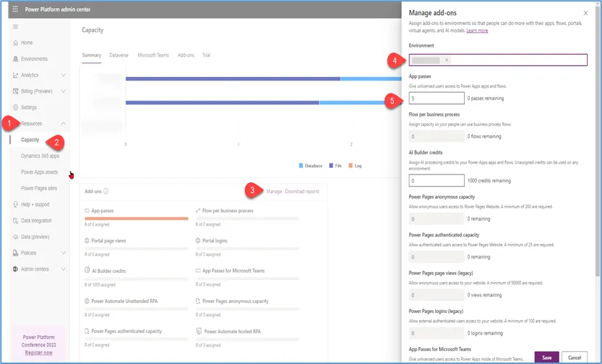Open Dynamics 365 apps
Image resolution: width=602 pixels, height=364 pixels.
click(40, 156)
